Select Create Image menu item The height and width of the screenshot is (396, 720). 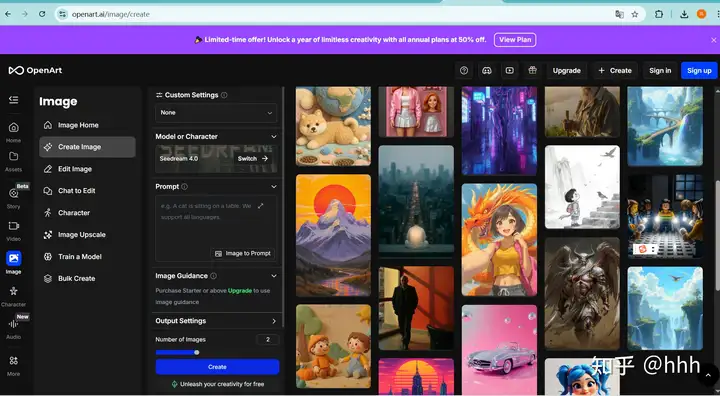click(87, 147)
